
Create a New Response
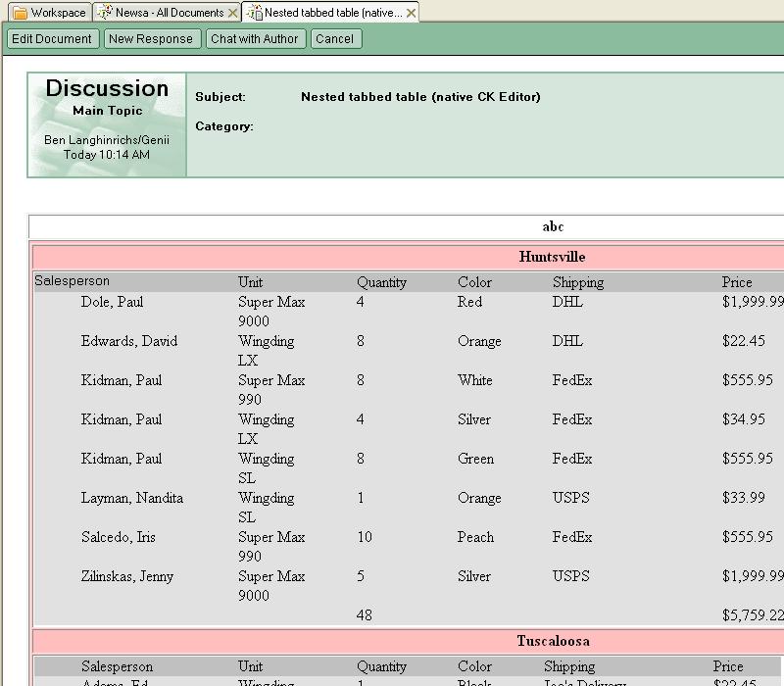151,39
